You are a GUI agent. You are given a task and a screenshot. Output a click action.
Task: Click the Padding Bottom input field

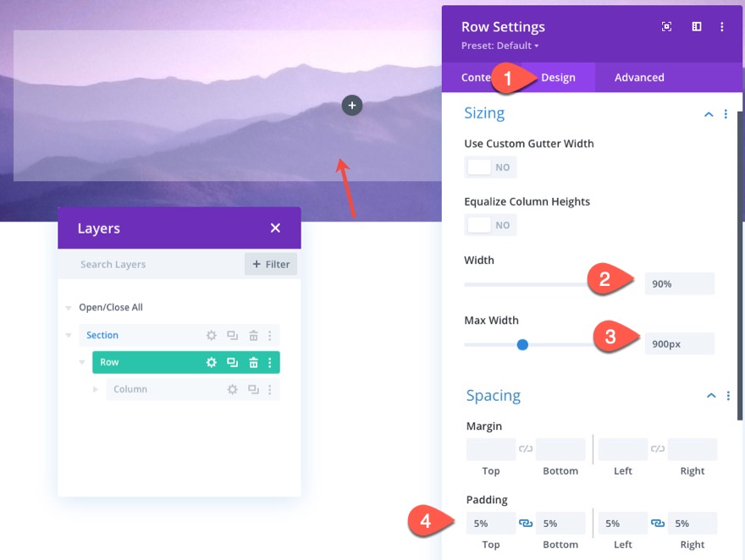(560, 524)
